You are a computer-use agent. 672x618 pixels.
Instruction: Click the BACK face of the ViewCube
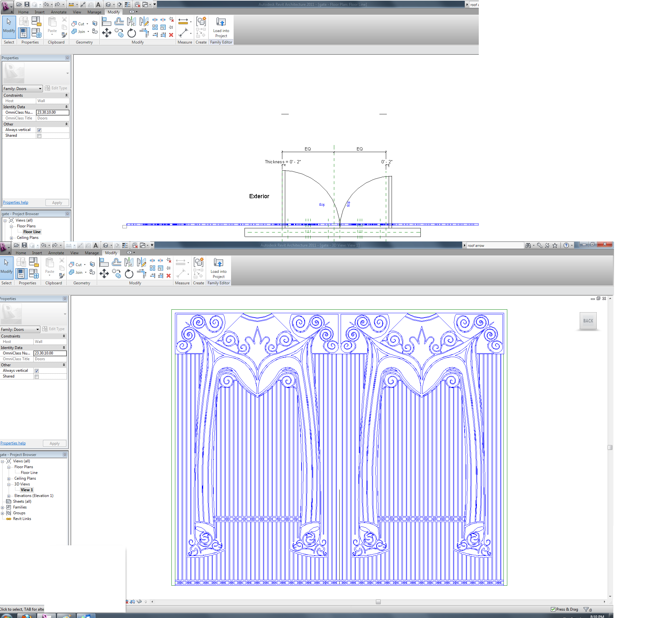588,321
